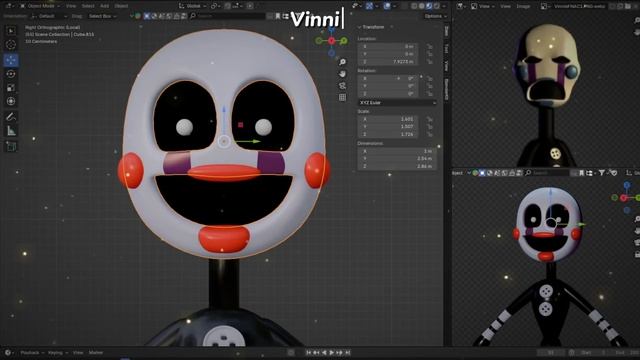Toggle lock on Location X

pyautogui.click(x=430, y=47)
